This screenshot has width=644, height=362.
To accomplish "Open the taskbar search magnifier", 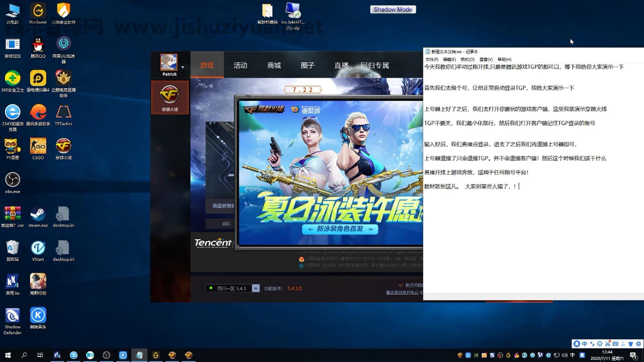I will pos(24,355).
